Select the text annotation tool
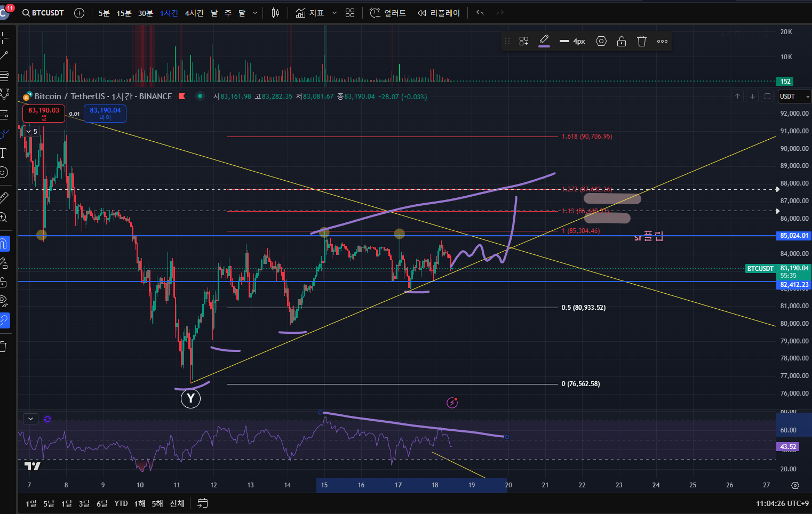Screen dimensions: 812x514 click(x=4, y=153)
